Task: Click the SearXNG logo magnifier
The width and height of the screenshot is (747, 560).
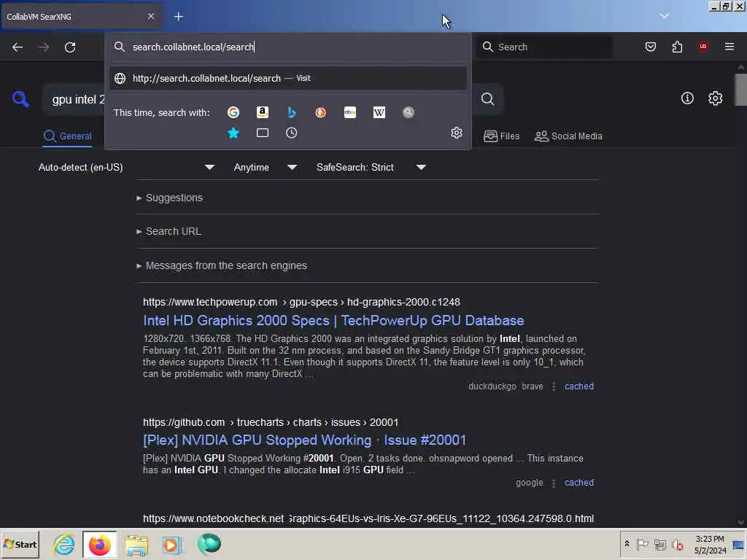Action: tap(20, 99)
